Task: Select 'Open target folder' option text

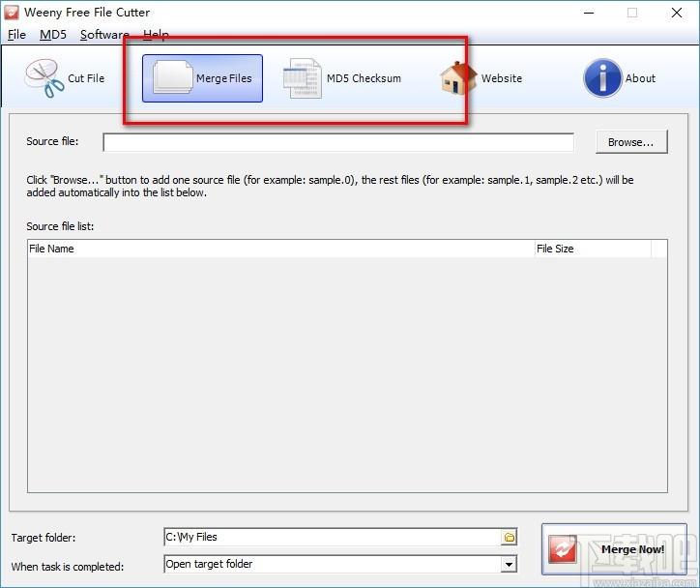Action: tap(209, 564)
